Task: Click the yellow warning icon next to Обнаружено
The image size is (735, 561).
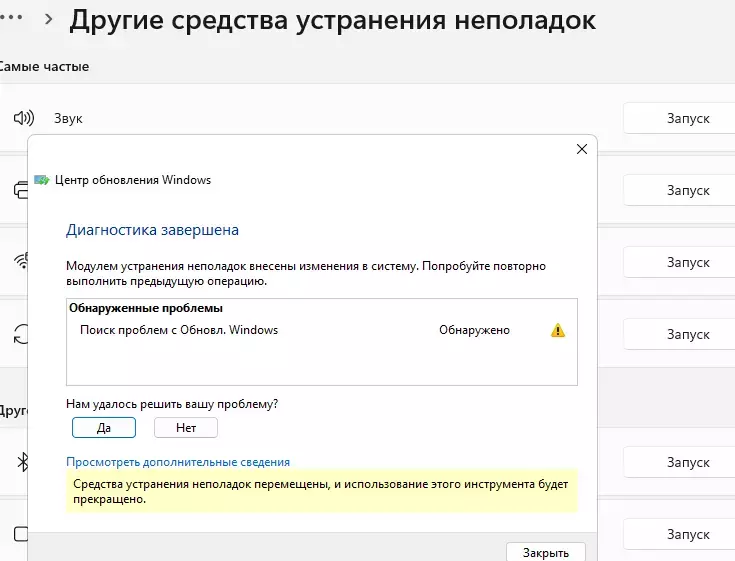Action: point(558,330)
